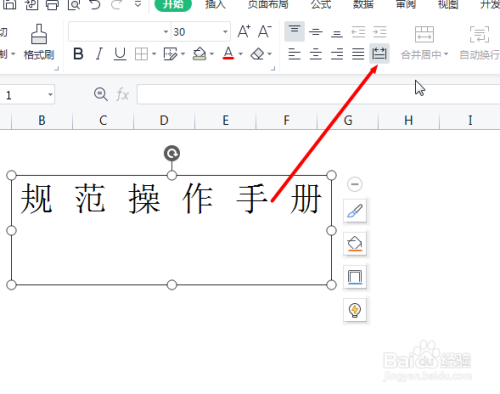Click the cell borders icon
The image size is (500, 394).
(x=141, y=54)
